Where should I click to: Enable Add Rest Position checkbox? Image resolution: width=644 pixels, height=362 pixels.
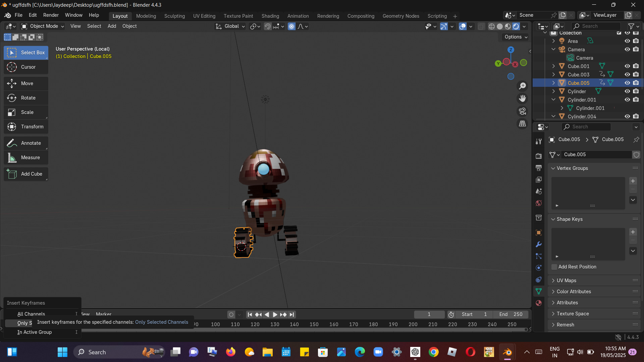pos(554,267)
